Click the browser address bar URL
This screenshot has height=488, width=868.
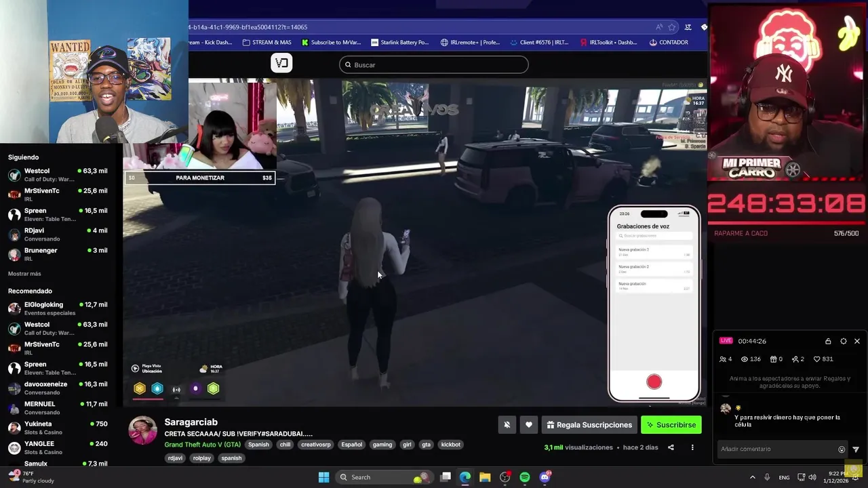(248, 27)
